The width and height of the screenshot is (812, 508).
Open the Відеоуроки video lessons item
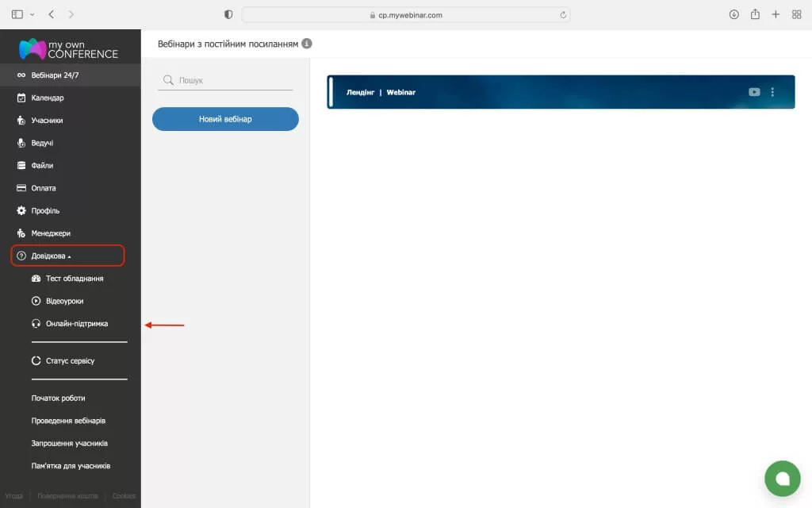click(64, 302)
